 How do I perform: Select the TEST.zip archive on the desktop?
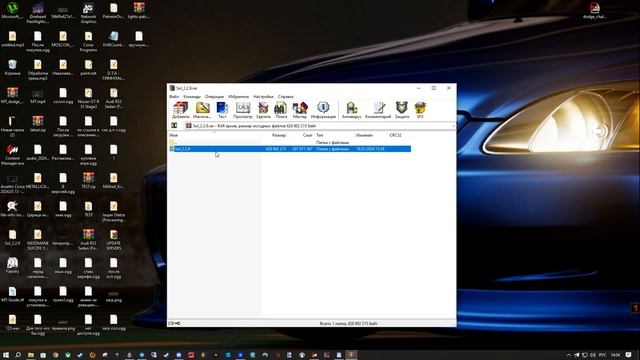pos(88,180)
